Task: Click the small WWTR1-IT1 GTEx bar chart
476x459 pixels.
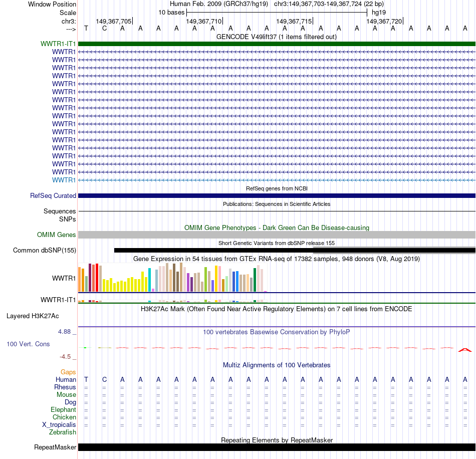Action: point(172,301)
